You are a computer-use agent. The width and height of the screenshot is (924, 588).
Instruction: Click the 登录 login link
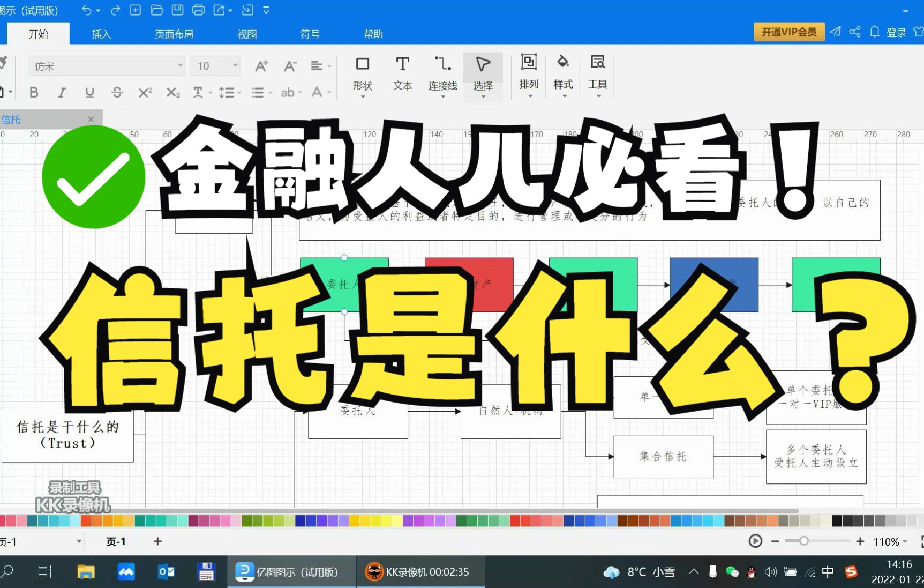896,33
